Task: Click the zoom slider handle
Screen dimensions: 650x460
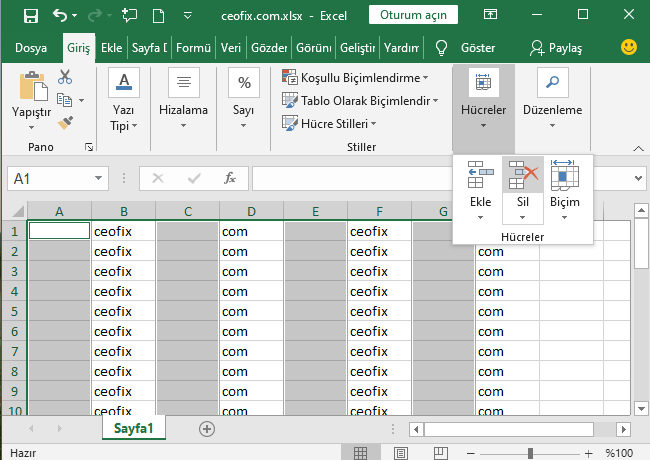Action: (530, 453)
